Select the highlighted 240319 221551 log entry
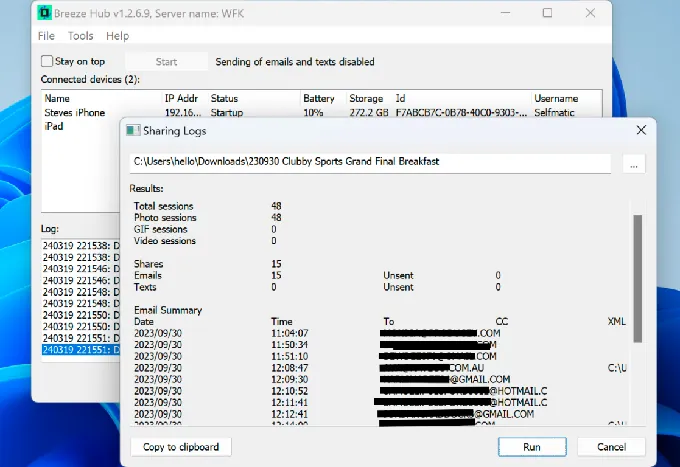 coord(81,349)
